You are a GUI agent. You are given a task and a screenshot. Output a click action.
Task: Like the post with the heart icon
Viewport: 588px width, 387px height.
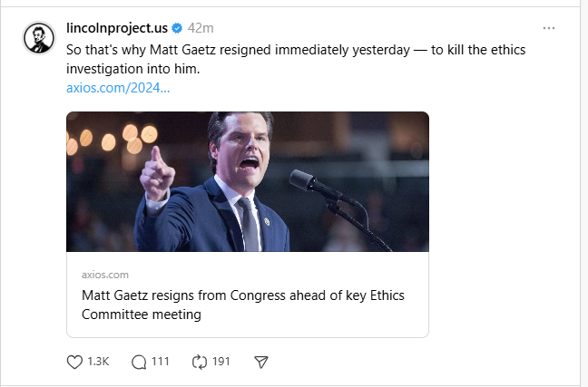pos(75,362)
